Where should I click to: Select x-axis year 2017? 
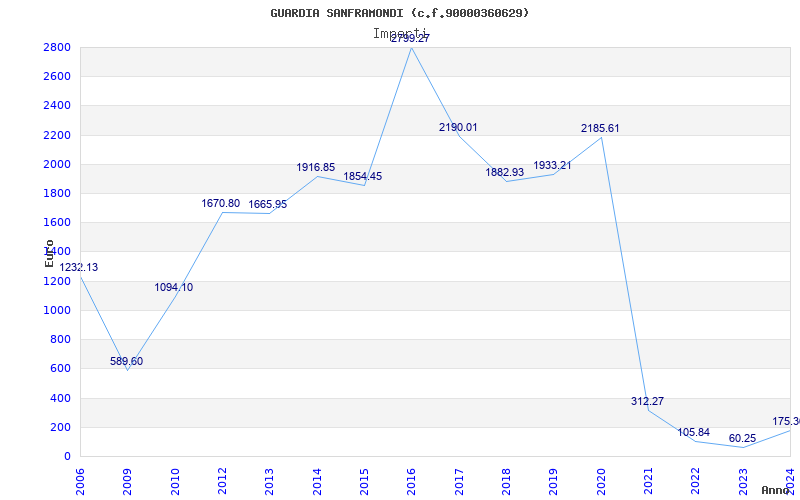click(x=459, y=482)
